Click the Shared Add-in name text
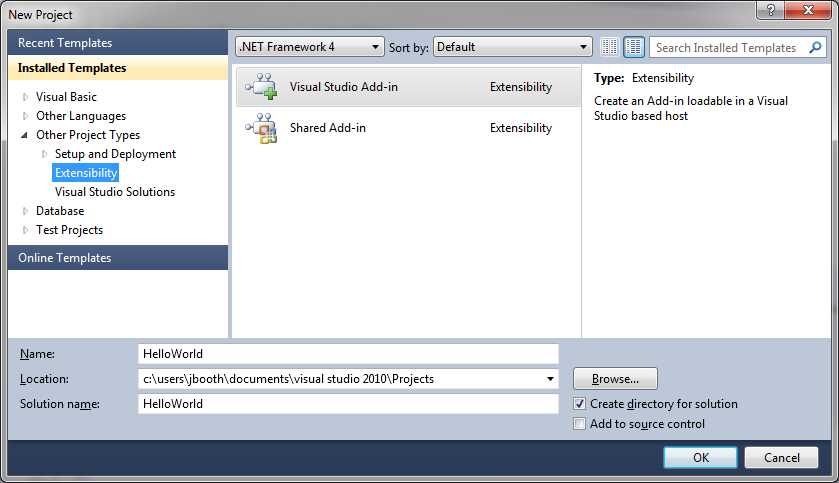Viewport: 839px width, 483px height. (x=328, y=128)
